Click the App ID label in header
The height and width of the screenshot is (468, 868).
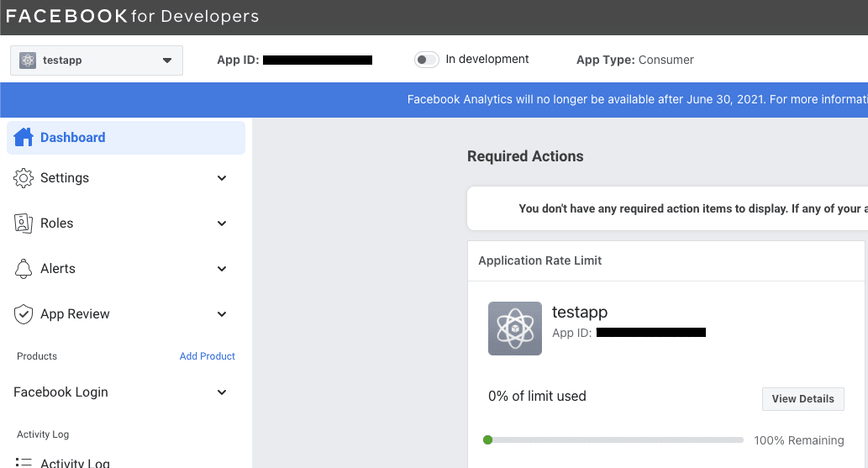238,60
